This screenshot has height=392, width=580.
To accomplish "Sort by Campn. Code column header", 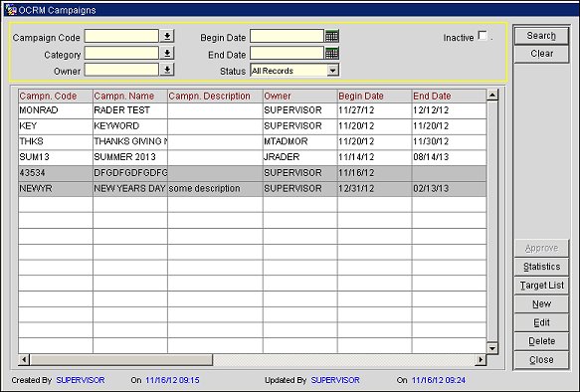I will [56, 97].
